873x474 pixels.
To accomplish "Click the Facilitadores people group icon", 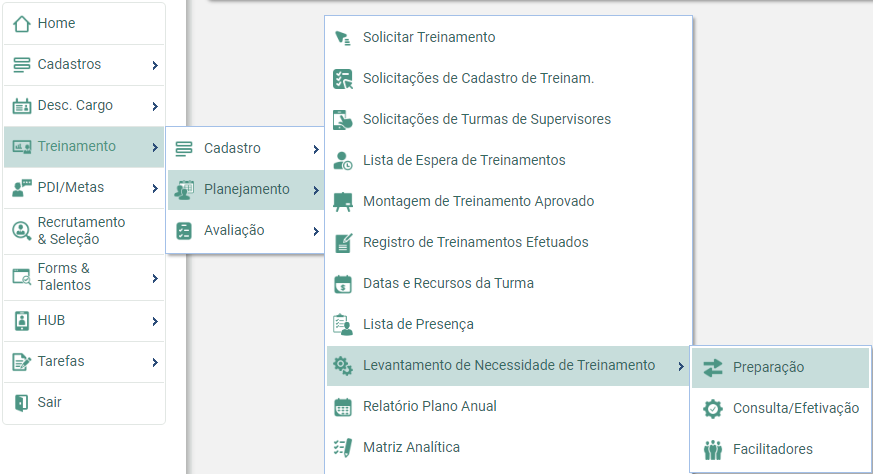I will tap(713, 449).
